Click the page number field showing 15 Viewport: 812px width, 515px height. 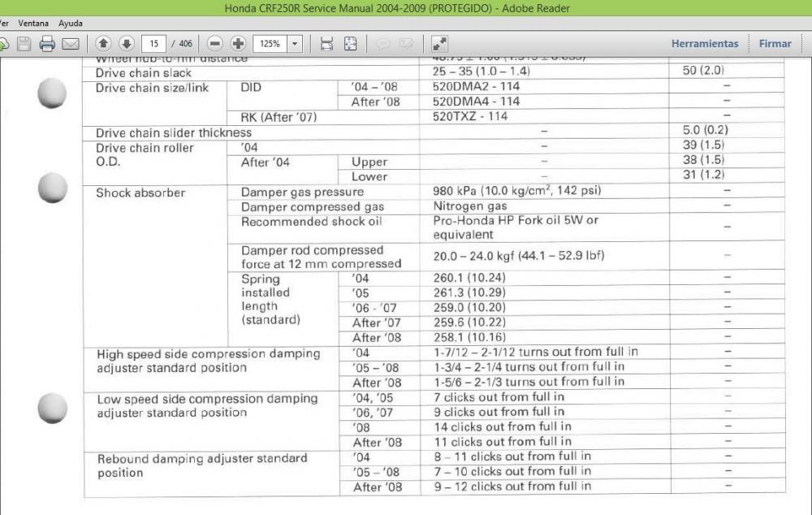pos(153,44)
